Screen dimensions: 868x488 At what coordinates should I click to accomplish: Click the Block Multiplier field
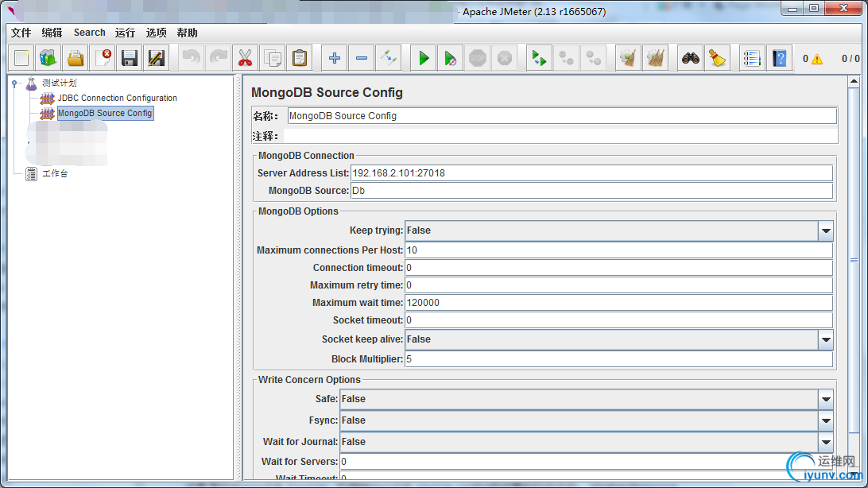coord(619,359)
